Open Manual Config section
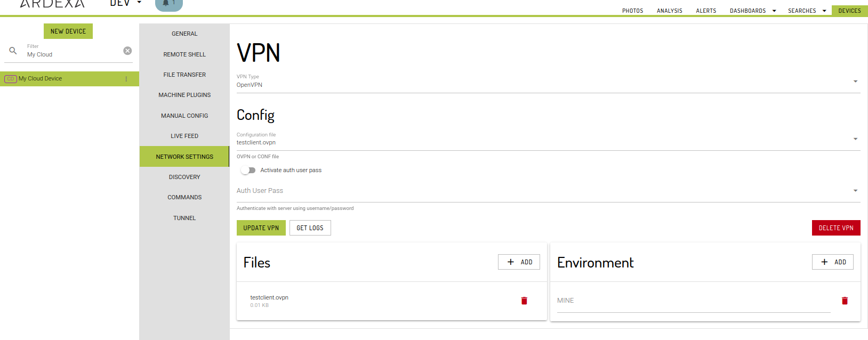 184,116
